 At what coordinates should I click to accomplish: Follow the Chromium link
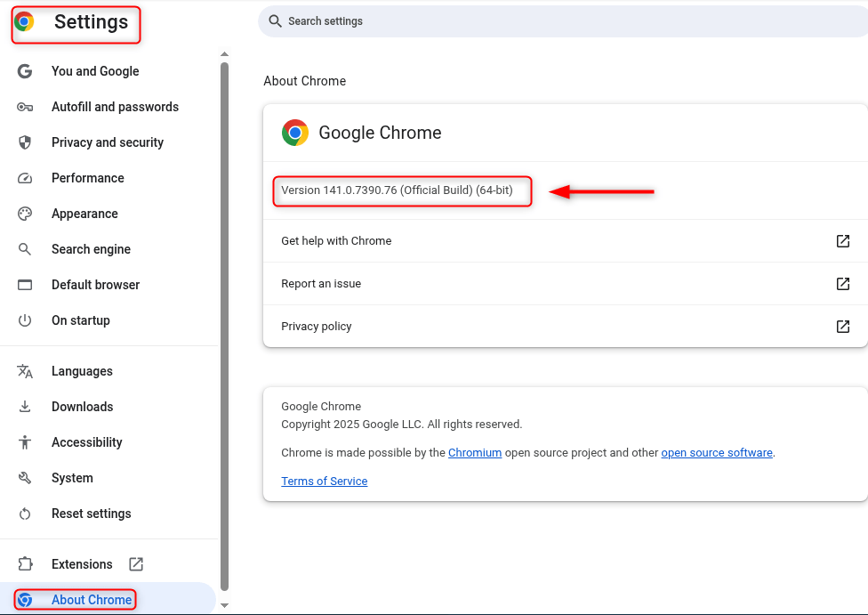click(475, 453)
